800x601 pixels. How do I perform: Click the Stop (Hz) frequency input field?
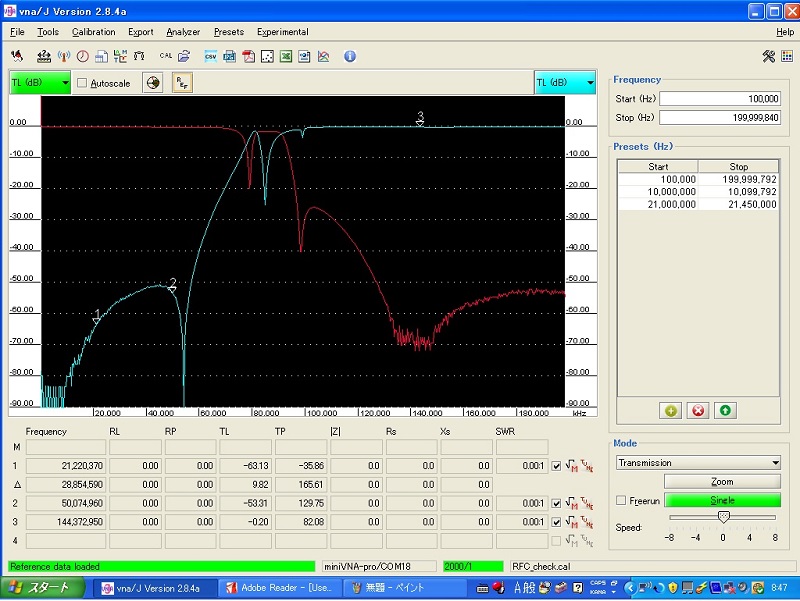[720, 117]
